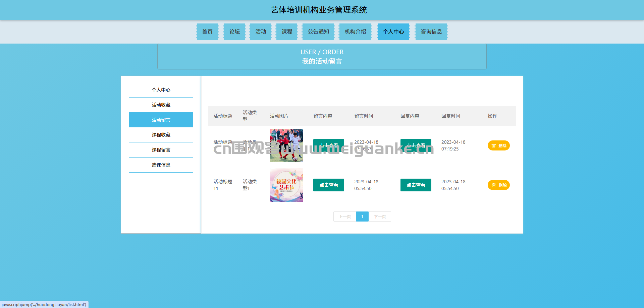644x308 pixels.
Task: Click the 回复内容 column header
Action: click(x=410, y=116)
